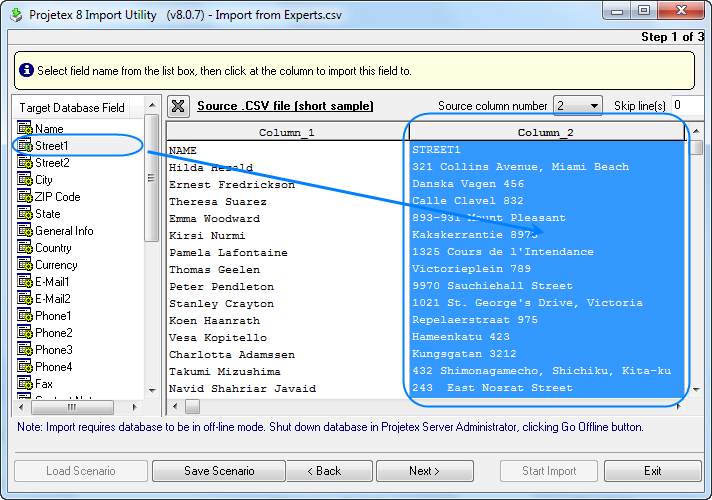Click the icon next to Country field

coord(25,248)
